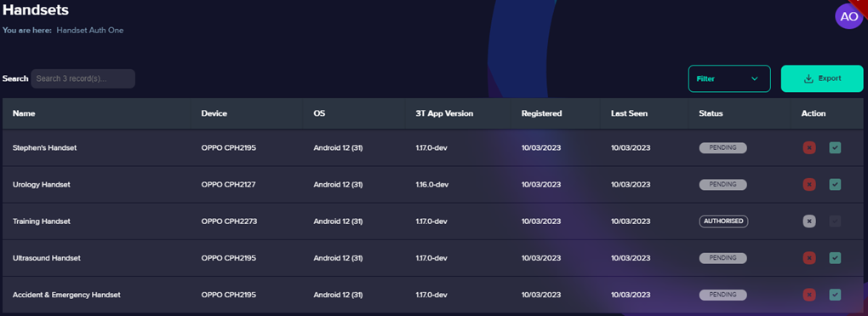The image size is (868, 316).
Task: Revoke Training Handset using the grey X
Action: pyautogui.click(x=809, y=221)
